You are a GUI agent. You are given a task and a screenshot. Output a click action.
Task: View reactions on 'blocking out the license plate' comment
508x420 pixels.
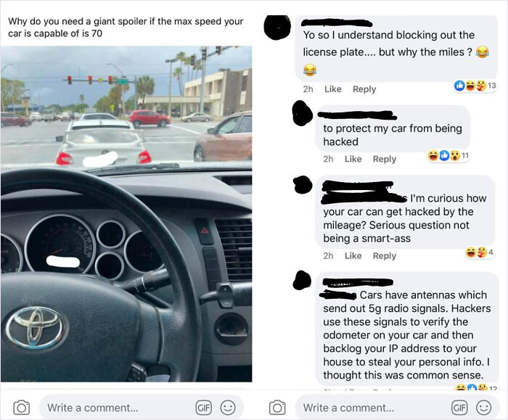[x=475, y=86]
